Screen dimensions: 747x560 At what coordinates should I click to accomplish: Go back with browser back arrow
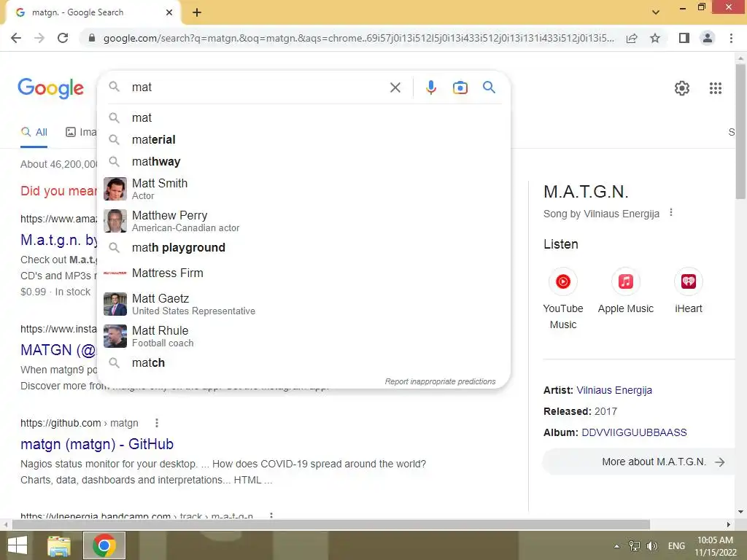pyautogui.click(x=16, y=38)
